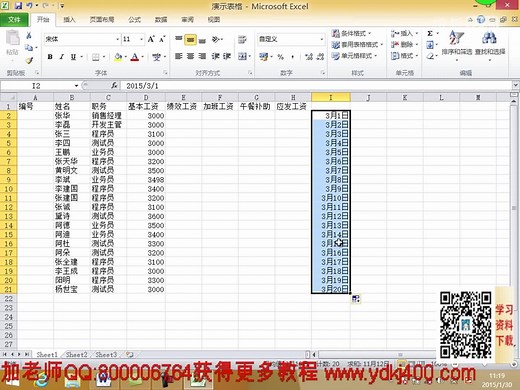Open the font color dropdown arrow
Image resolution: width=520 pixels, height=390 pixels.
pos(143,57)
